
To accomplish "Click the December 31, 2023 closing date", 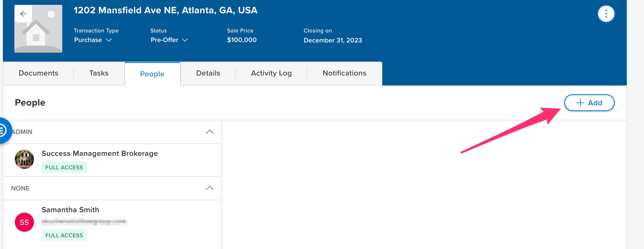I will 332,40.
